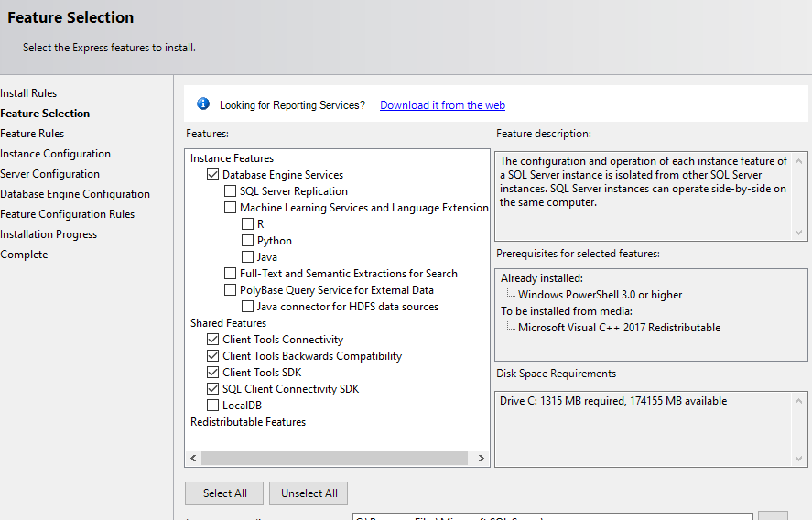
Task: Click the Unselect All button
Action: (x=309, y=493)
